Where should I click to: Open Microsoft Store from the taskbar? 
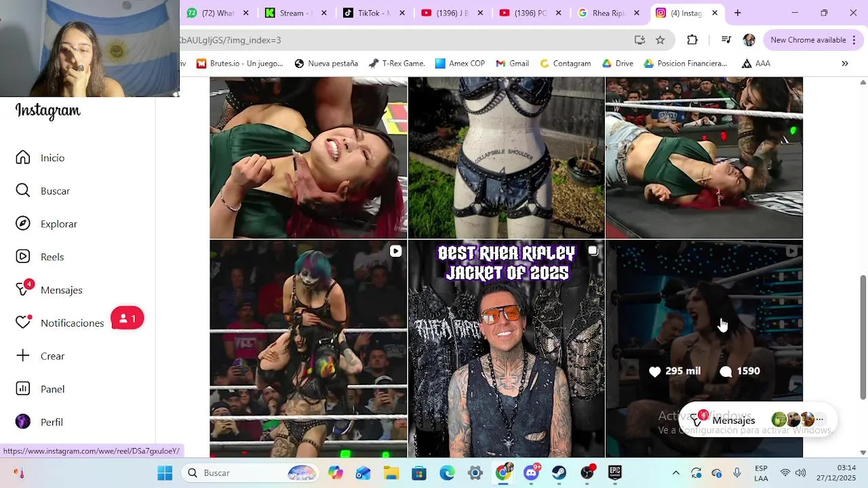(x=419, y=473)
